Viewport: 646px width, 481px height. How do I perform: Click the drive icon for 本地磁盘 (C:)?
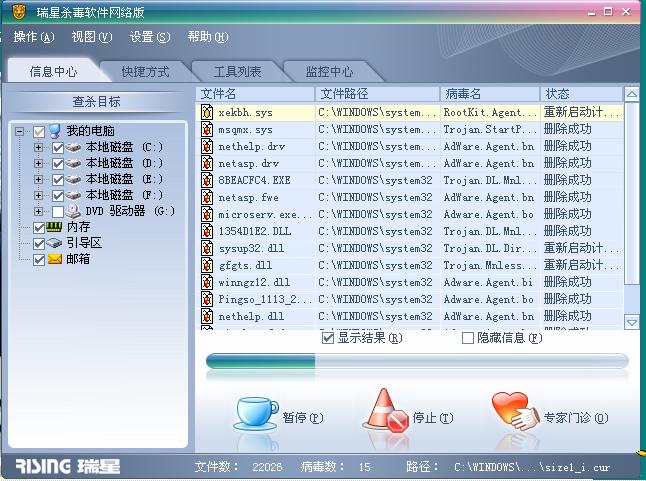(x=73, y=147)
